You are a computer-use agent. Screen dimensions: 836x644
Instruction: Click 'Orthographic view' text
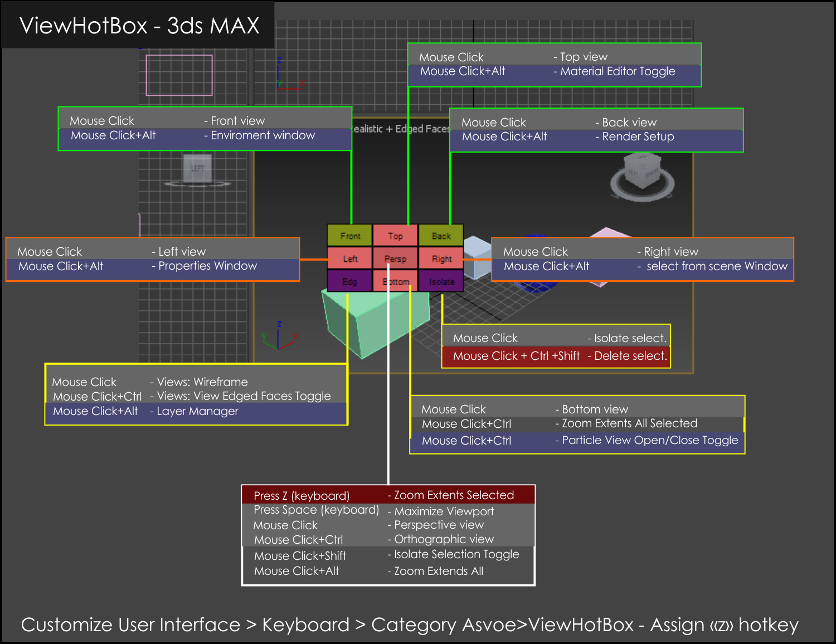point(444,539)
